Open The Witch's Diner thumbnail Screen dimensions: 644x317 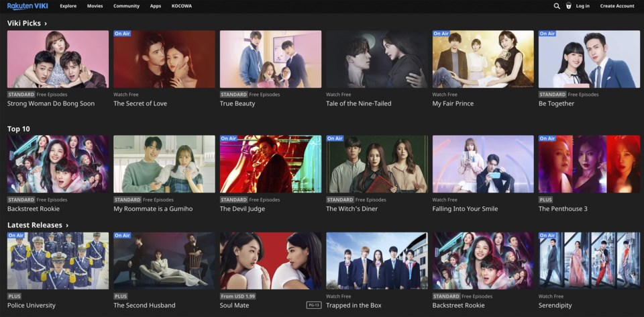coord(376,164)
